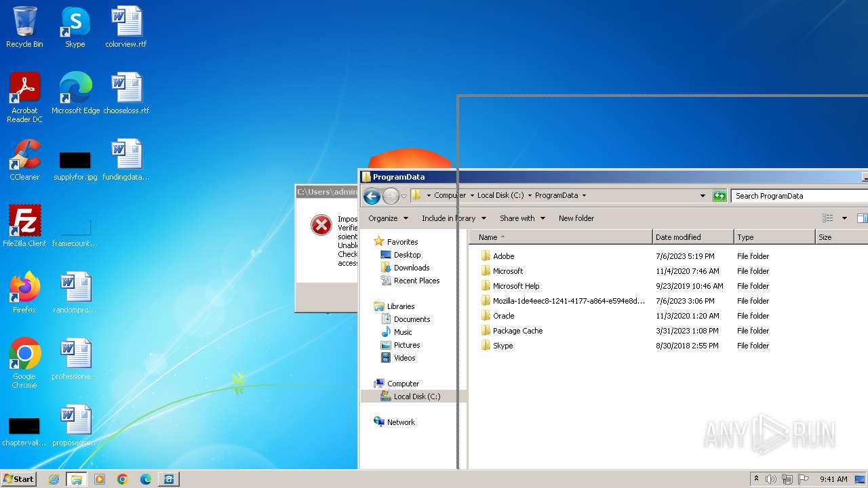Click the network icon in system tray
The width and height of the screenshot is (868, 488).
(x=787, y=479)
